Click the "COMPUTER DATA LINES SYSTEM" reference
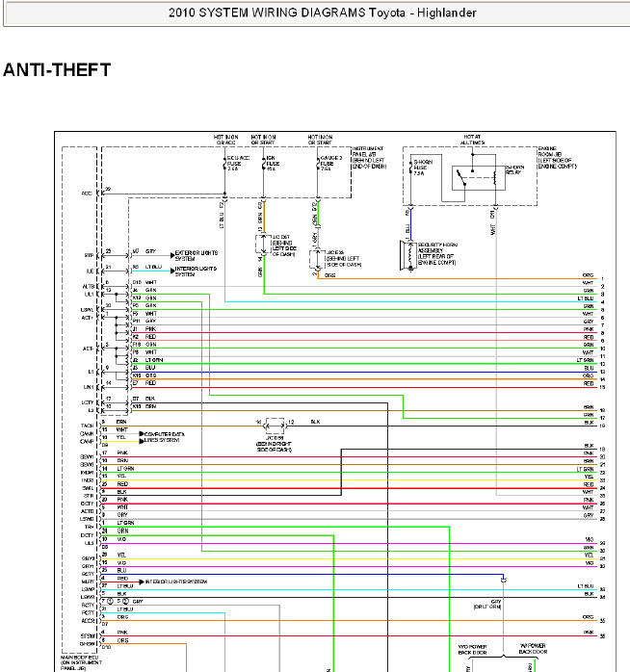 (x=165, y=437)
